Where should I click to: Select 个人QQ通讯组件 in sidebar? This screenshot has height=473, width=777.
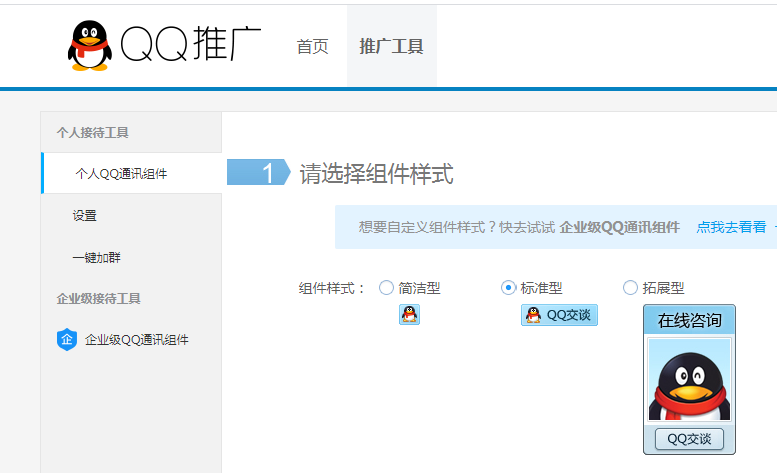coord(132,173)
